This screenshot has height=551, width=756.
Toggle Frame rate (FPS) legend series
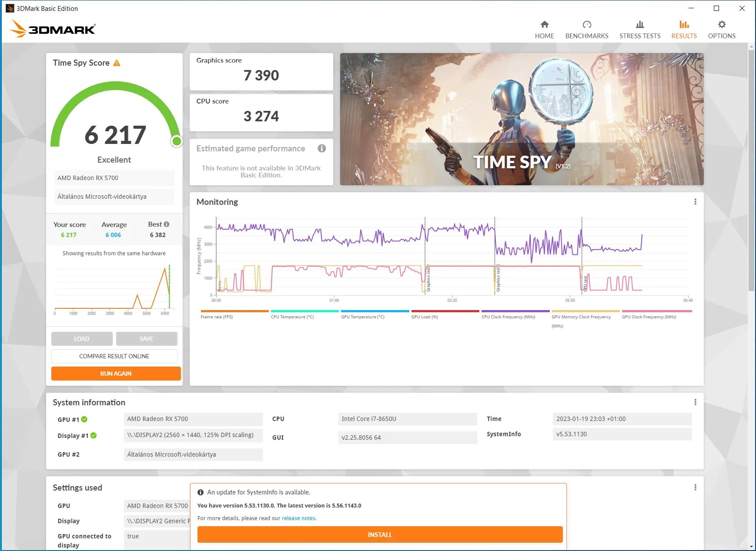coord(234,314)
